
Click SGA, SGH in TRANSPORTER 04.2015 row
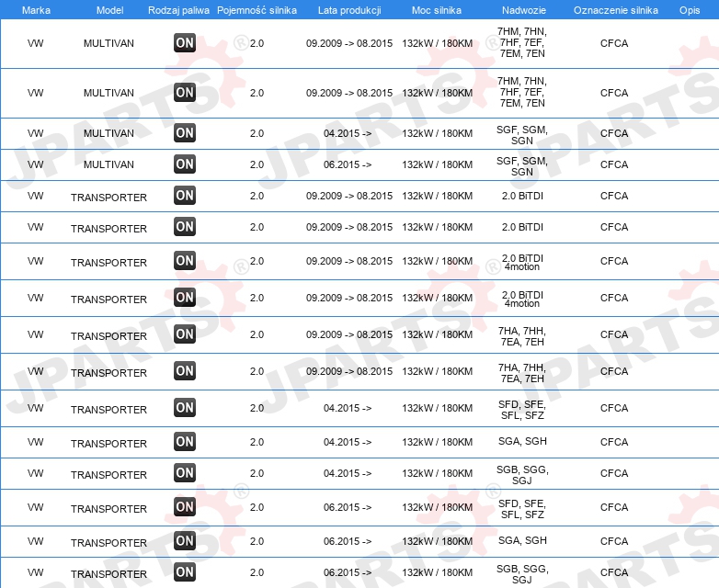522,441
